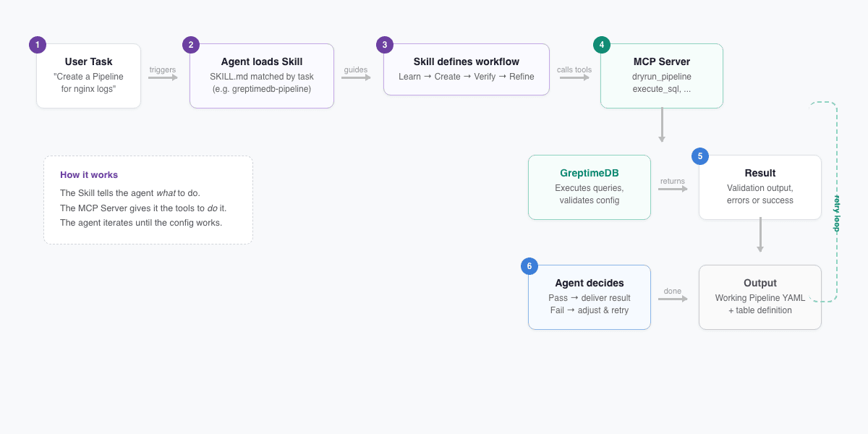
Task: Select the MCP Server box
Action: tap(662, 76)
